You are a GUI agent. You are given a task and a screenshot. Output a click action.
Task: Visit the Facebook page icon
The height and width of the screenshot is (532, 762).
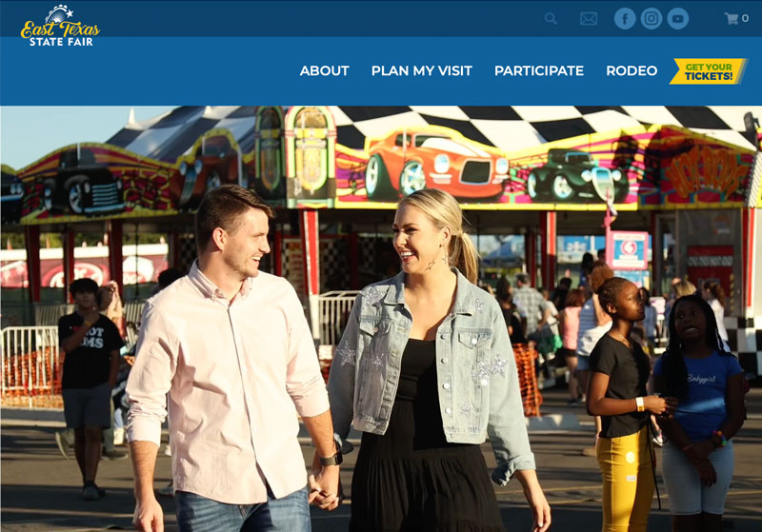(625, 18)
